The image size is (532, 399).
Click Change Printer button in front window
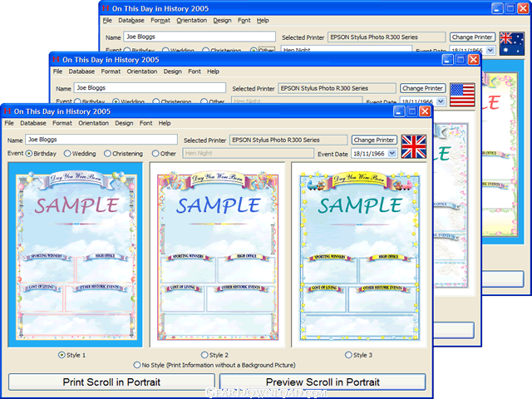coord(374,140)
